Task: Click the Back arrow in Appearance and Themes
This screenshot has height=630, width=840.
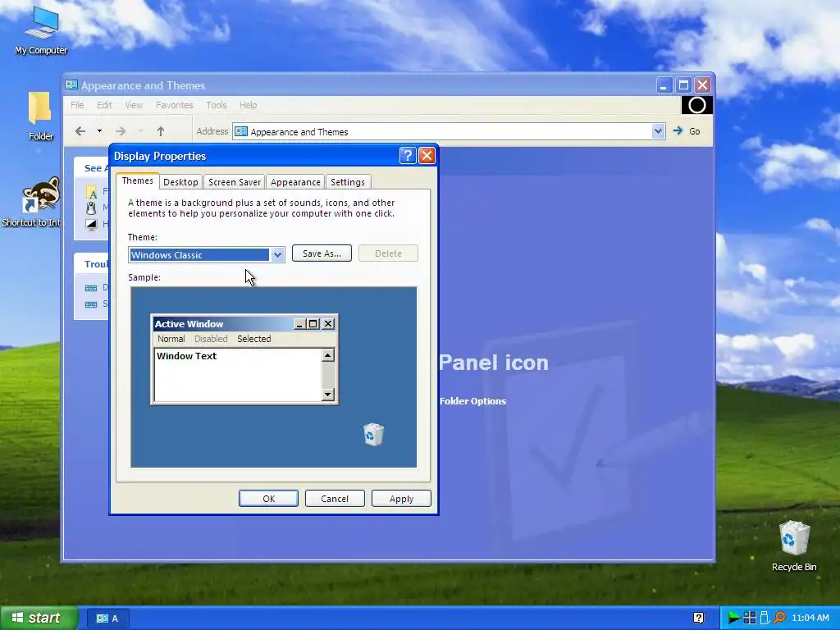Action: point(80,131)
